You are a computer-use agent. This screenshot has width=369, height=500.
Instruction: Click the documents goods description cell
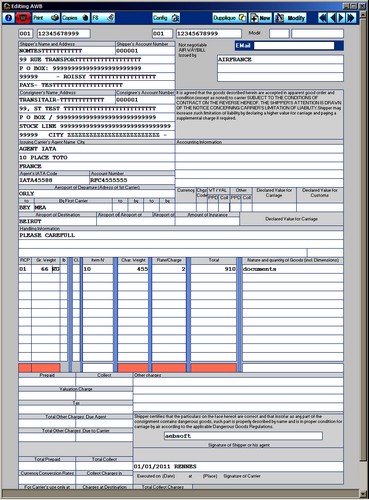coord(293,269)
